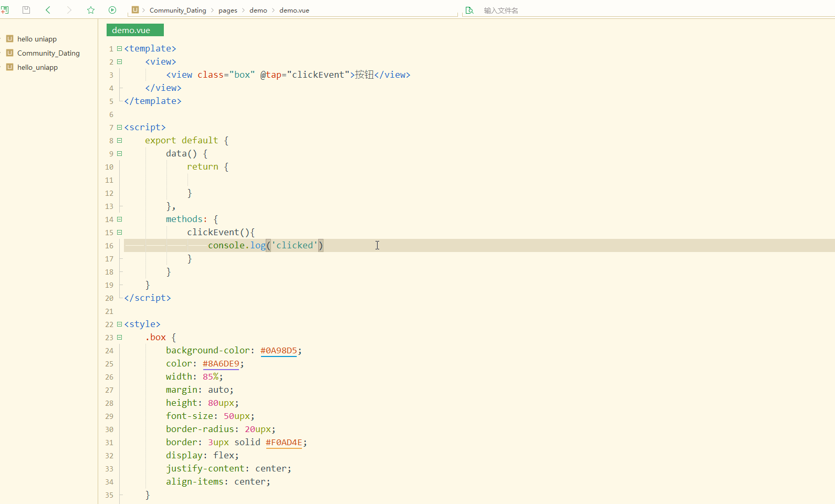Collapse the template block on line 1
The height and width of the screenshot is (504, 835).
(x=120, y=48)
